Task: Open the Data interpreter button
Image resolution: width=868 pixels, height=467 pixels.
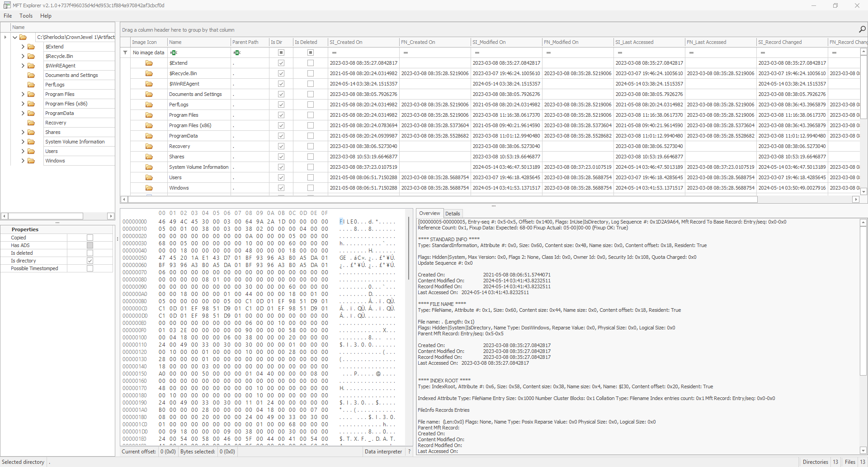Action: (x=383, y=451)
